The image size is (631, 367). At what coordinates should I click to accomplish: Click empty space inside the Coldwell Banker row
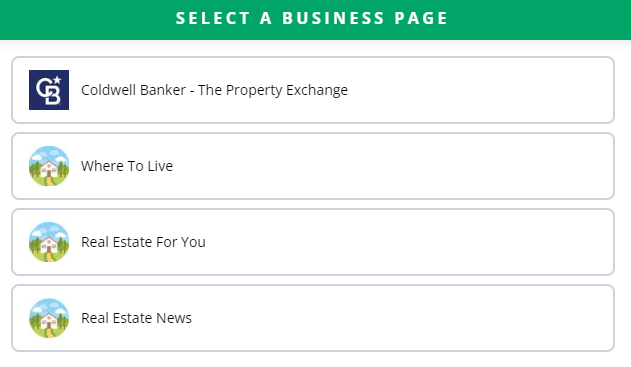pyautogui.click(x=483, y=90)
